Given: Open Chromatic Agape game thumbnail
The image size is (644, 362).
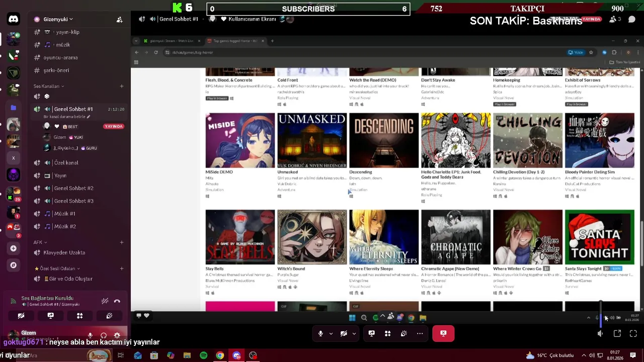Looking at the screenshot, I should point(456,237).
